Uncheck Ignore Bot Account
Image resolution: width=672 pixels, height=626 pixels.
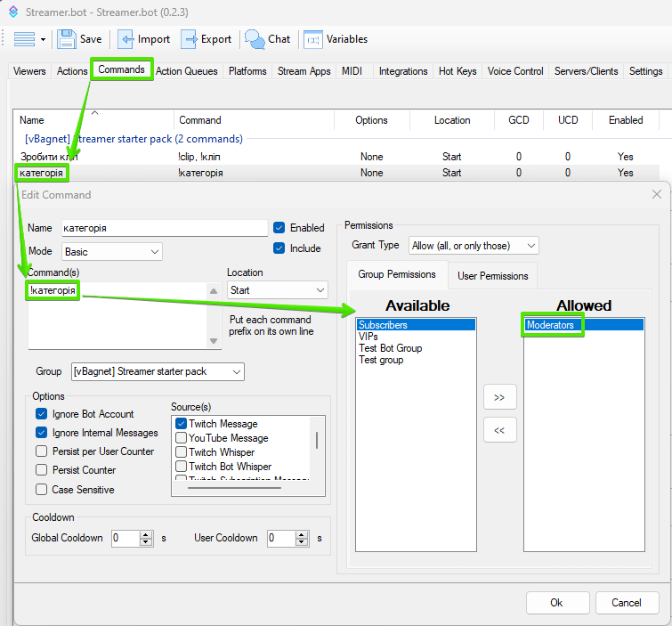[x=41, y=414]
